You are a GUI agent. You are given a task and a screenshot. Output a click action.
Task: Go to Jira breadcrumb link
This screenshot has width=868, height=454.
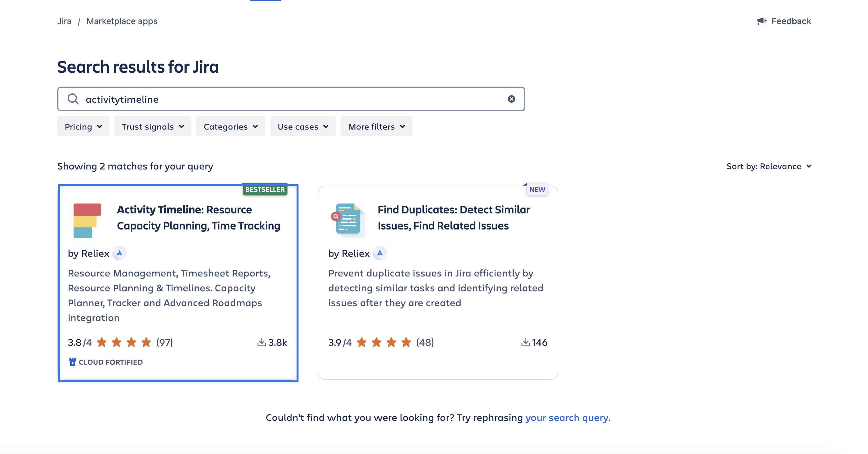pos(64,21)
